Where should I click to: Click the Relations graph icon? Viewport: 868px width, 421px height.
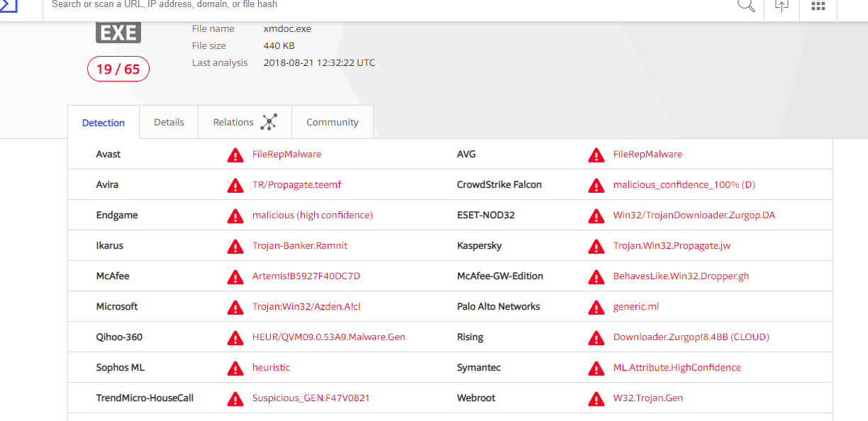[269, 122]
